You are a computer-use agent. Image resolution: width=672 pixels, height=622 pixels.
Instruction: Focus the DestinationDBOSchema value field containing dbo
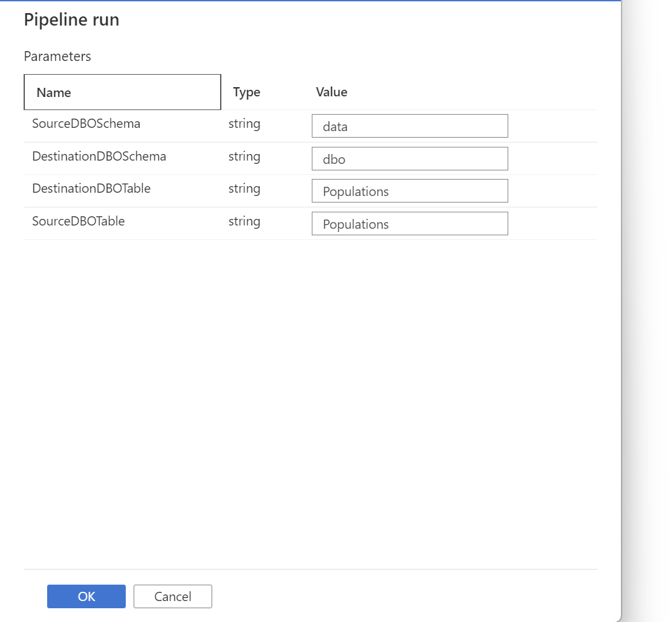pyautogui.click(x=410, y=159)
